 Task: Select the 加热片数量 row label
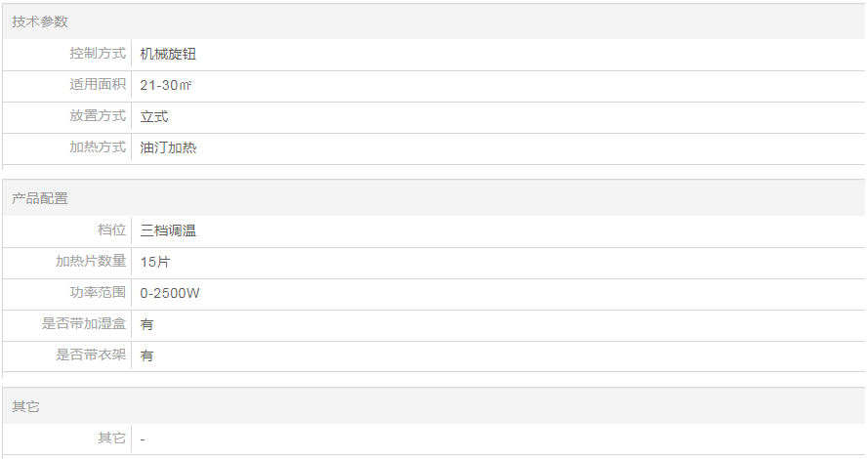[91, 262]
